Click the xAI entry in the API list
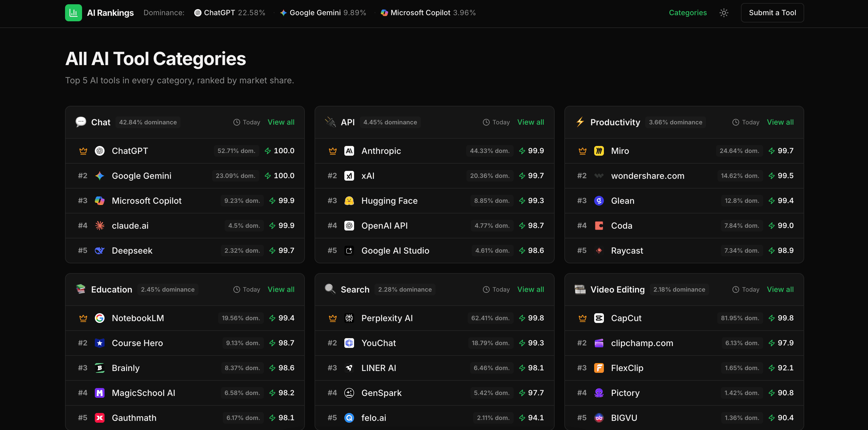Screen dimensions: 868x430 [368, 176]
